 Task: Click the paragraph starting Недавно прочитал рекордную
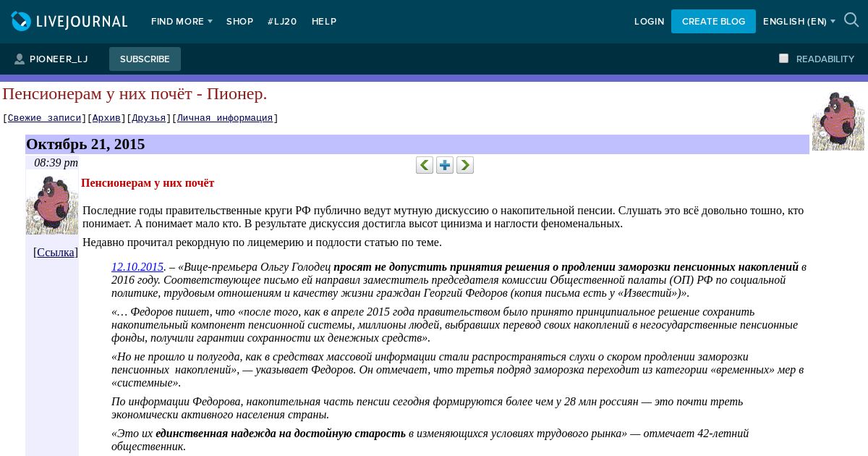pyautogui.click(x=262, y=242)
